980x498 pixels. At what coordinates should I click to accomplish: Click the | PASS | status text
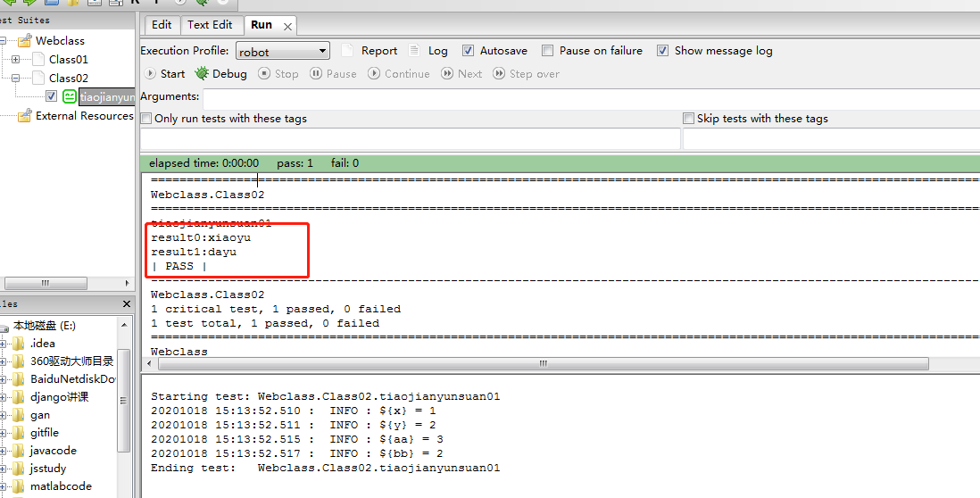[x=179, y=266]
